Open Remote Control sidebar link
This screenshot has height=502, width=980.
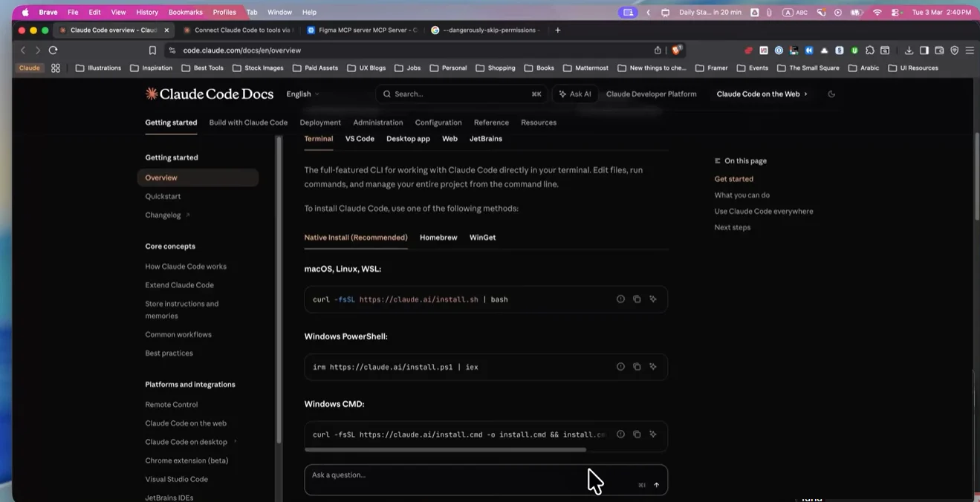click(172, 405)
